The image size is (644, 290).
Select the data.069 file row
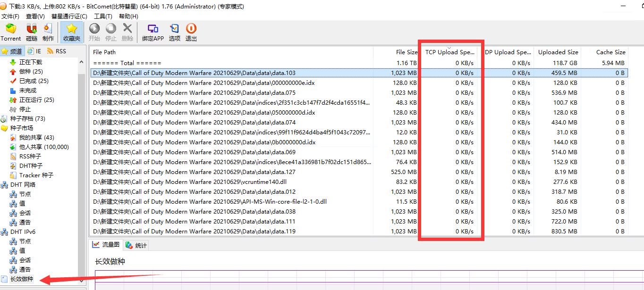coord(359,152)
